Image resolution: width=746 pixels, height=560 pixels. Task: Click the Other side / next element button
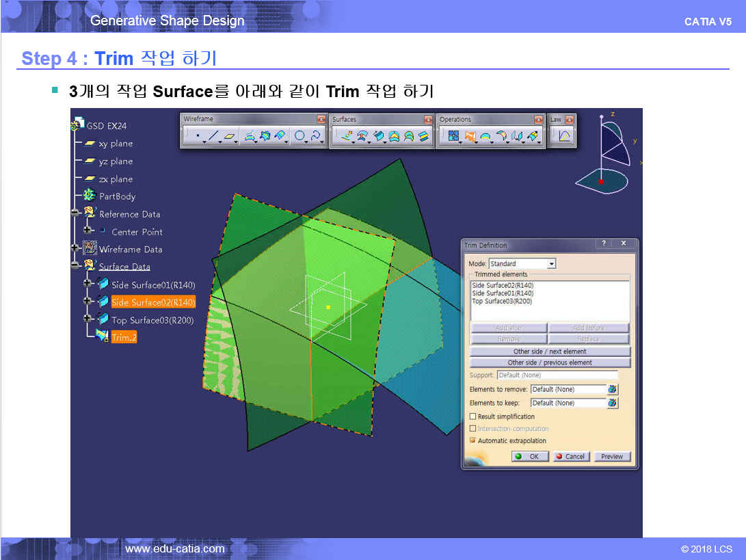550,351
